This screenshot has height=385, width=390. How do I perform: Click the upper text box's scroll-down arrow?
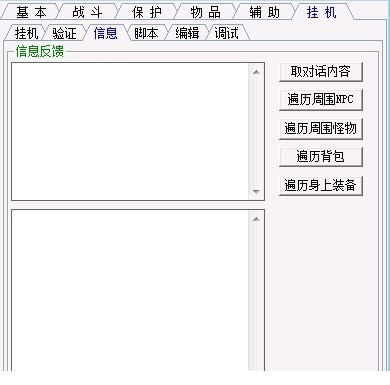pyautogui.click(x=256, y=192)
